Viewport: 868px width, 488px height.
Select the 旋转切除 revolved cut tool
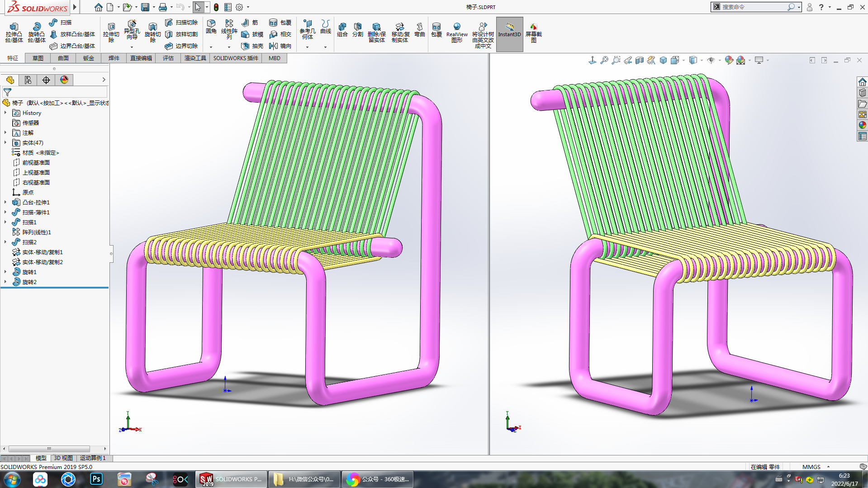(x=153, y=33)
